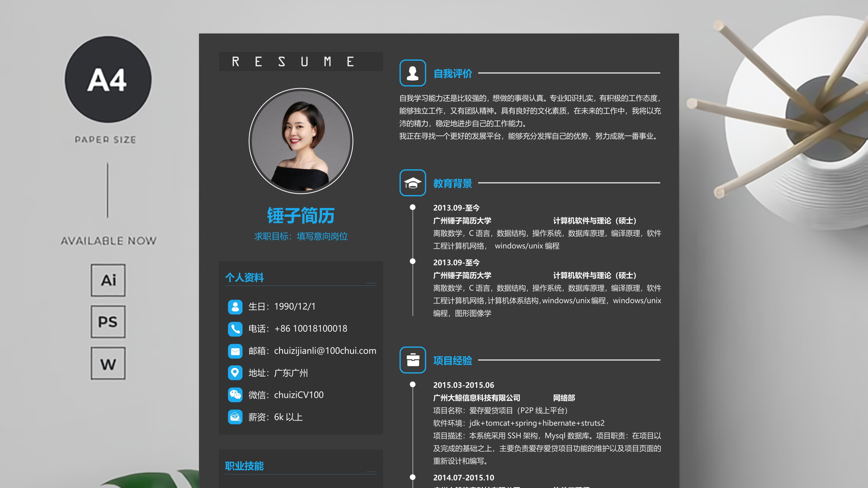
Task: Click the circular profile photo
Action: [x=301, y=141]
